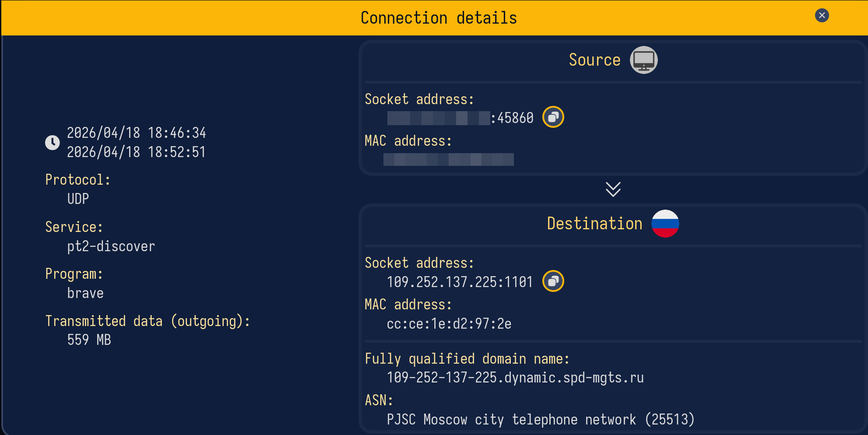Click the UDP protocol value

[x=78, y=199]
